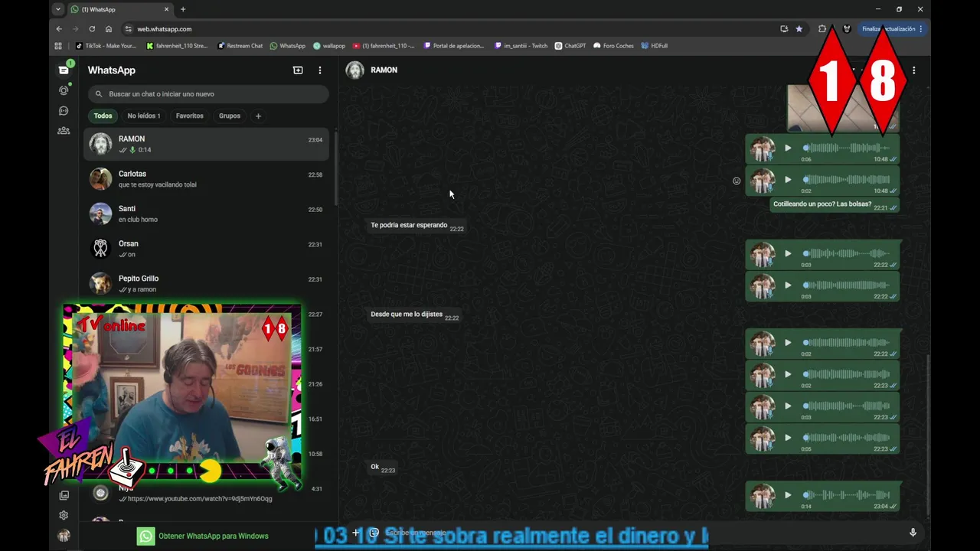
Task: React with the emoji icon beside voice message
Action: [737, 181]
